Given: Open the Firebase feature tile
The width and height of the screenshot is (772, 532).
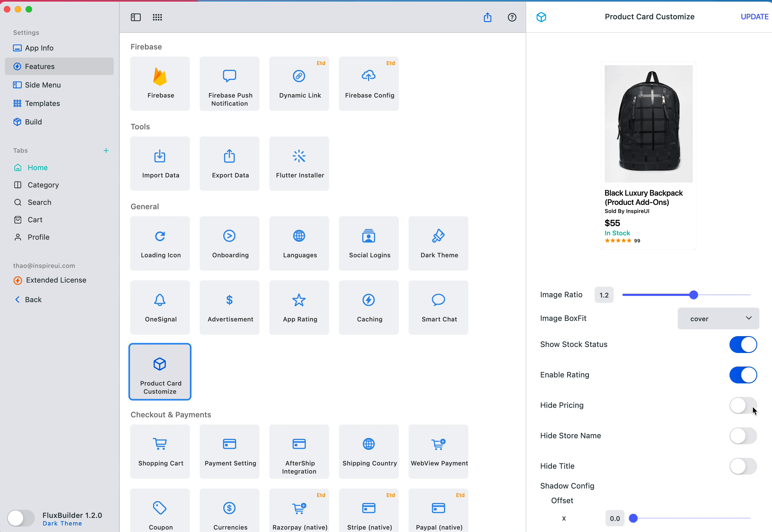Looking at the screenshot, I should [x=160, y=83].
